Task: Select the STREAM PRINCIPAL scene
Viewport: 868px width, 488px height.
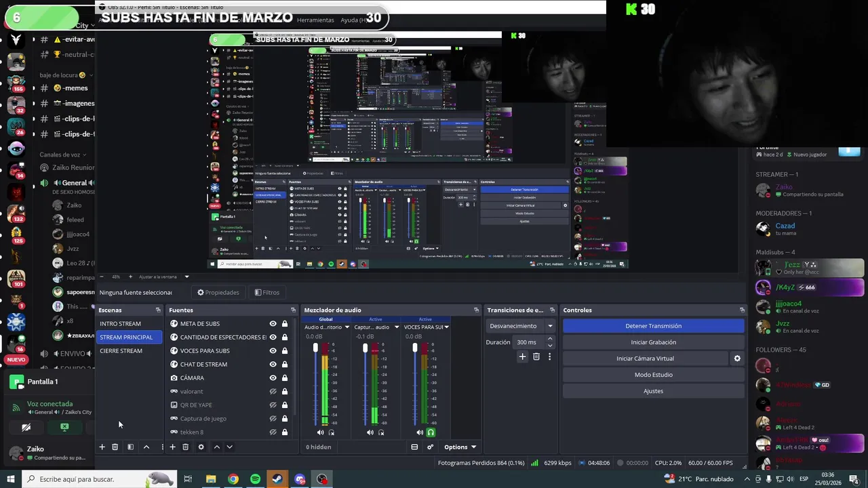Action: 130,338
